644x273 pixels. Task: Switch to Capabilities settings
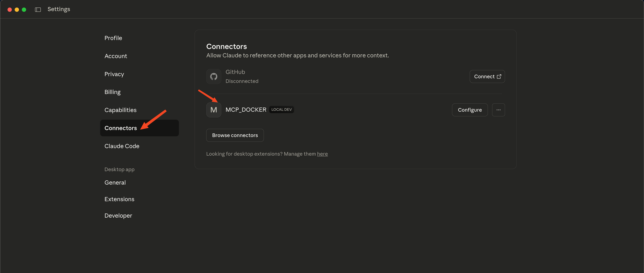pos(120,110)
